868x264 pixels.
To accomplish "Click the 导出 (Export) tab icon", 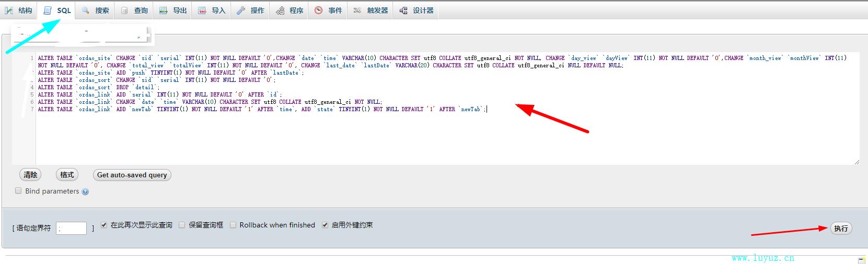I will (x=164, y=10).
